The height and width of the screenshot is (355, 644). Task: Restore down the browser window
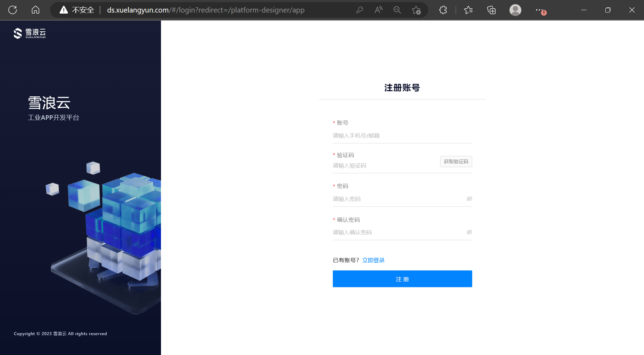608,10
